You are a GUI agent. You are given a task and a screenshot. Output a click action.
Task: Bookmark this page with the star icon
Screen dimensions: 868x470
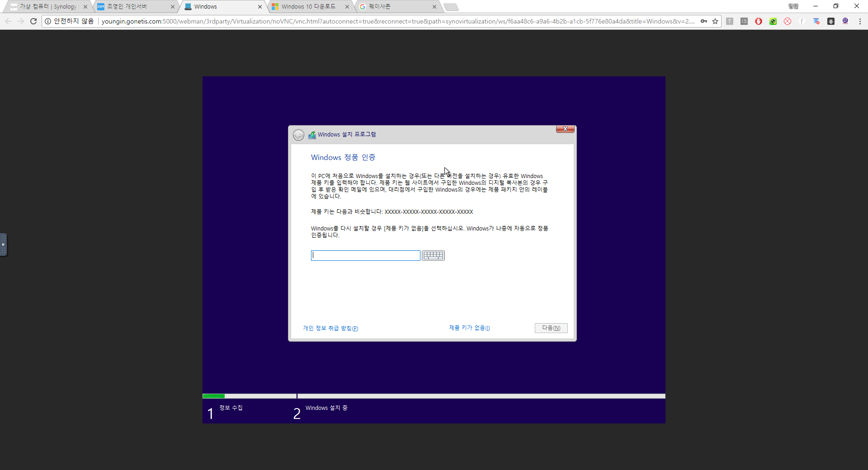point(715,21)
